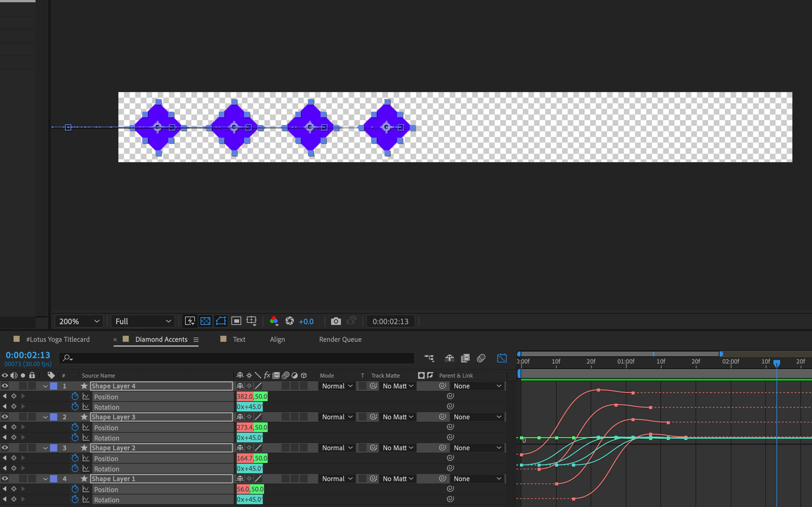
Task: Toggle the Rotation graph icon for Shape Layer 3
Action: [x=86, y=438]
